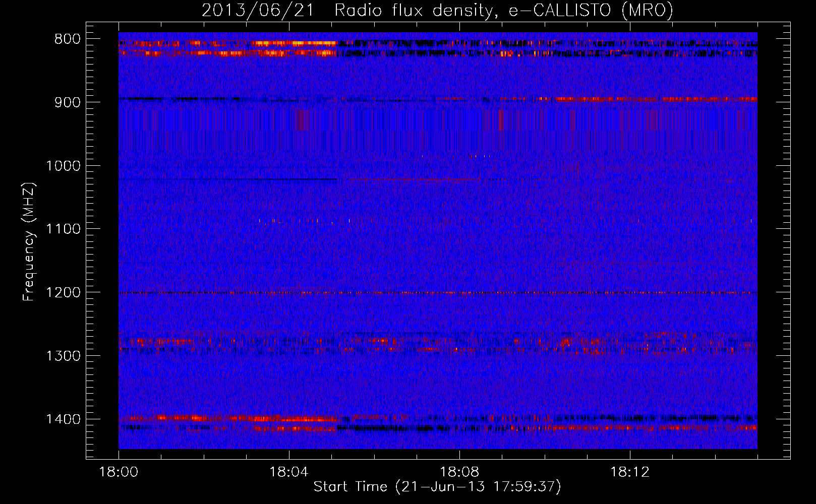Click the 18:08 time tick label

pyautogui.click(x=459, y=472)
